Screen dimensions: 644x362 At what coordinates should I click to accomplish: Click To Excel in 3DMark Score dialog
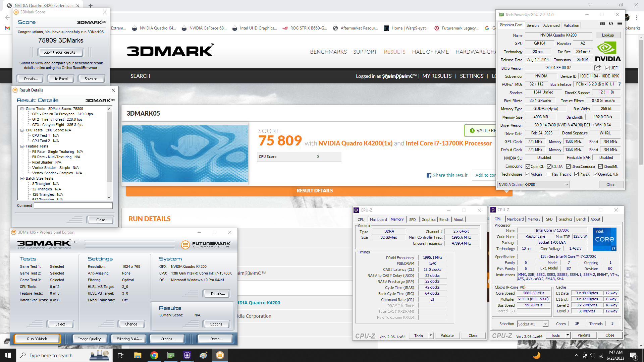tap(61, 79)
